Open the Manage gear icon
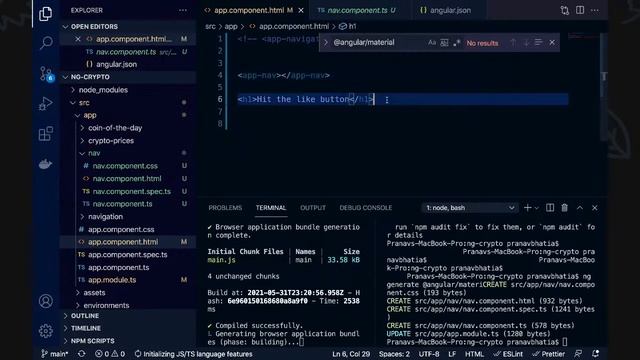 click(46, 331)
